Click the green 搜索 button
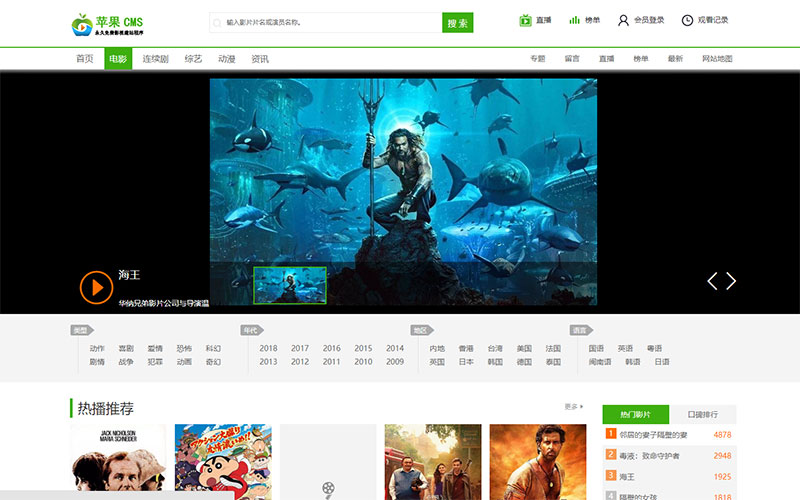This screenshot has height=500, width=800. pyautogui.click(x=457, y=22)
